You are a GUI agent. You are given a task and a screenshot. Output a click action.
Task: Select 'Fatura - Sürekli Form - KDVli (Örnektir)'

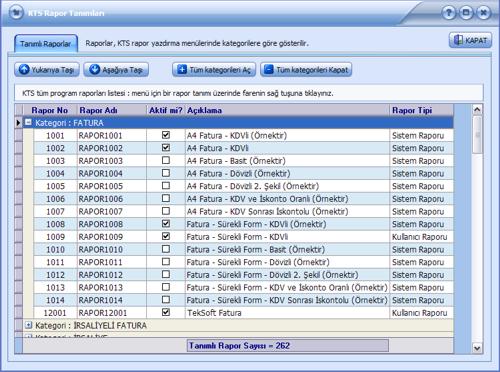pos(287,224)
